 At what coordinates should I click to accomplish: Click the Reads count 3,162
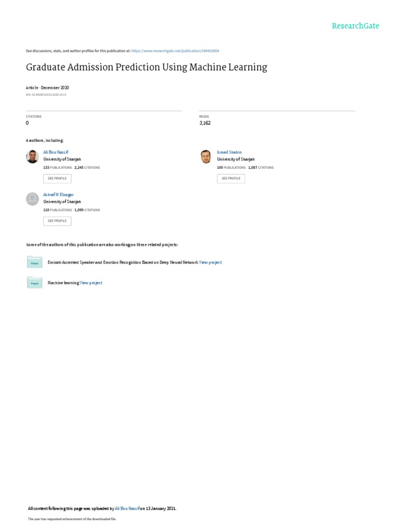click(205, 123)
